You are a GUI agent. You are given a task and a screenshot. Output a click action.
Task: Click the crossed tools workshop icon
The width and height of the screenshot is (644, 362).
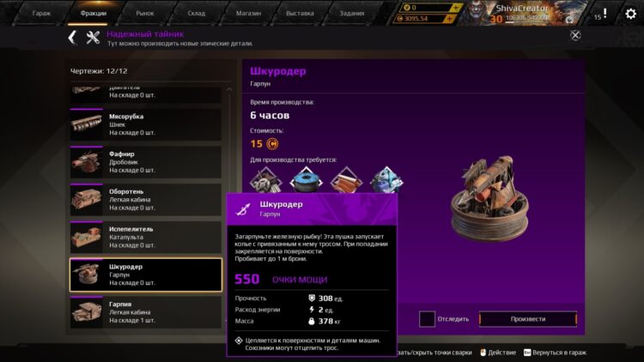[93, 38]
